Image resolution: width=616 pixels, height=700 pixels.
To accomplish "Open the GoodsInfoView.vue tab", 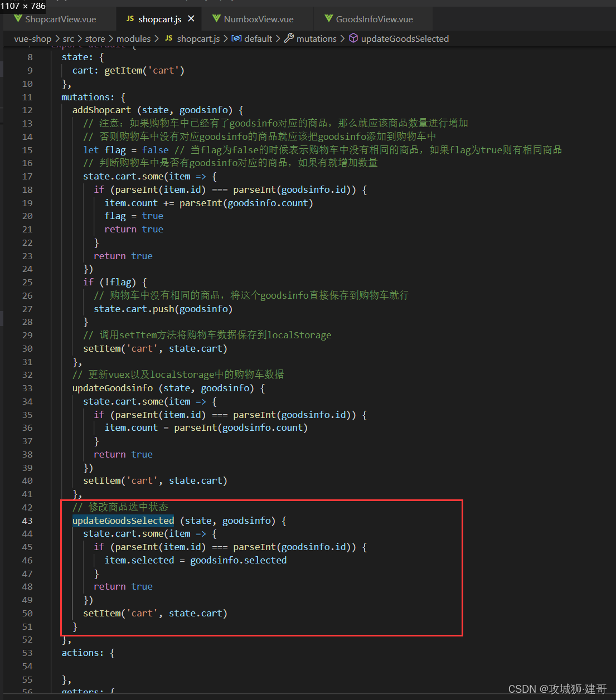I will tap(374, 19).
